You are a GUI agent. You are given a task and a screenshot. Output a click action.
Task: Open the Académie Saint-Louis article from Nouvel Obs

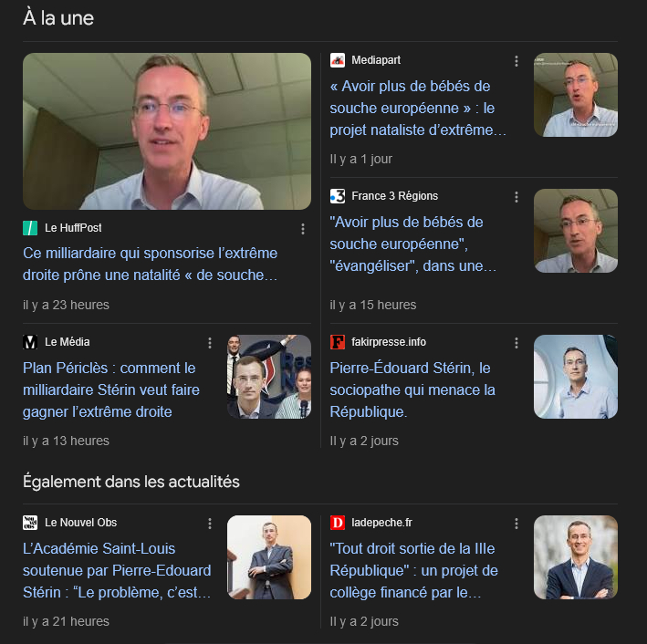tap(117, 570)
